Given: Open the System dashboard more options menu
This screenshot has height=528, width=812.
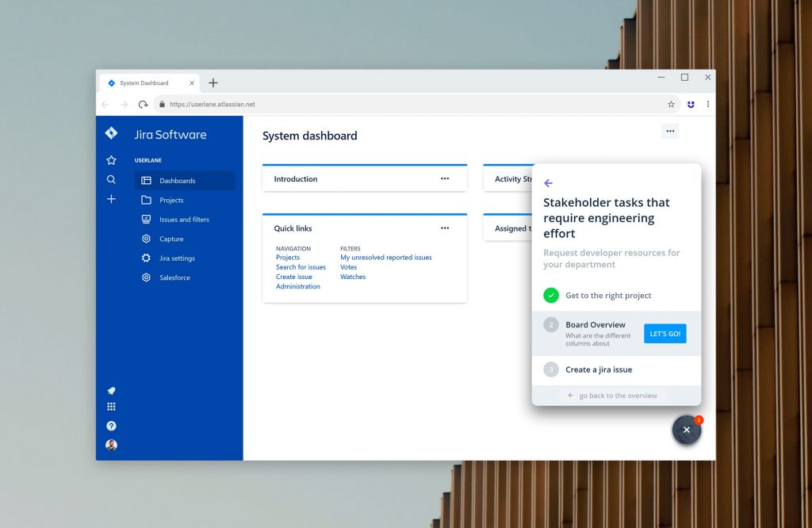Looking at the screenshot, I should click(x=670, y=131).
